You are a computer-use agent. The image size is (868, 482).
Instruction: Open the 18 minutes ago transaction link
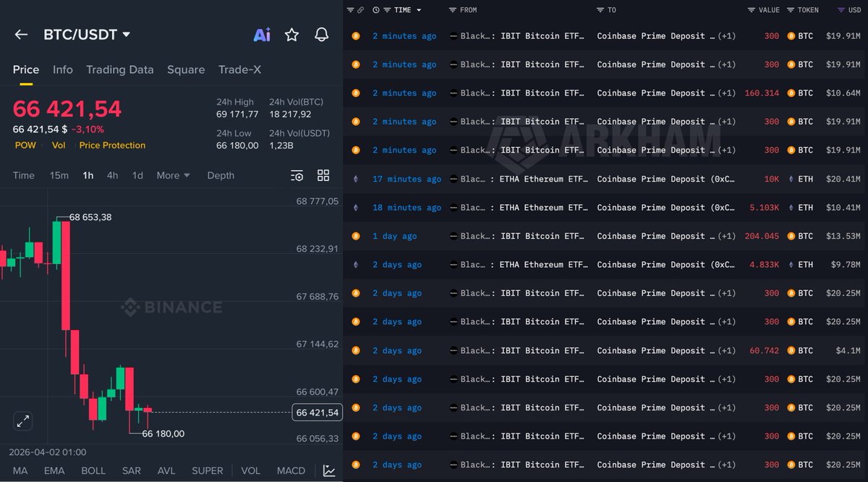[x=407, y=208]
